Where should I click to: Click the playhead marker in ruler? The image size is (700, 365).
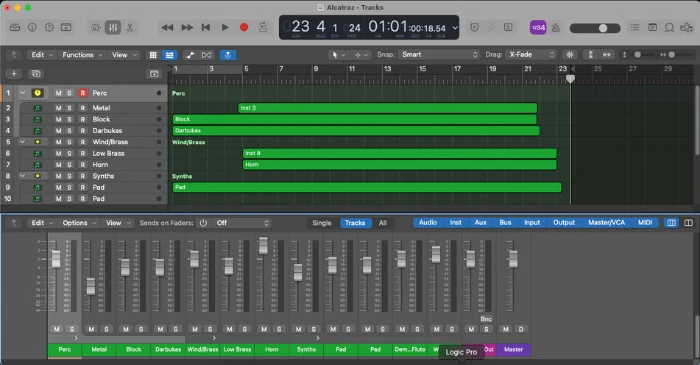[x=570, y=79]
